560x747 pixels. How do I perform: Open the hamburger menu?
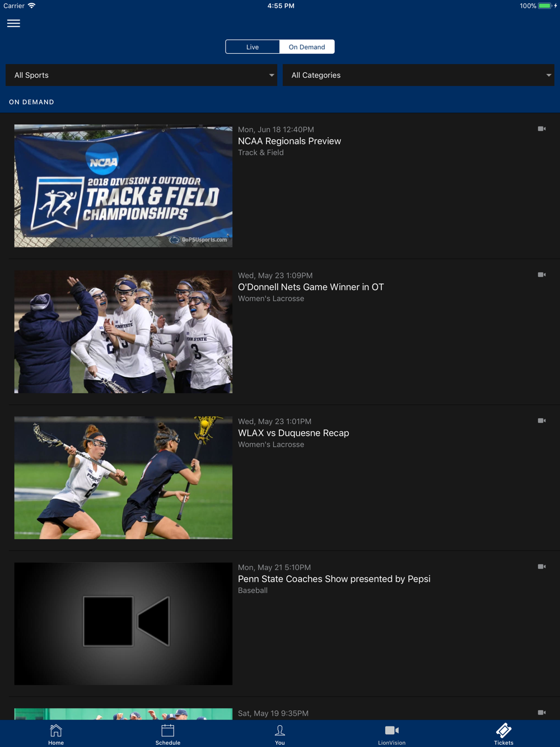13,24
